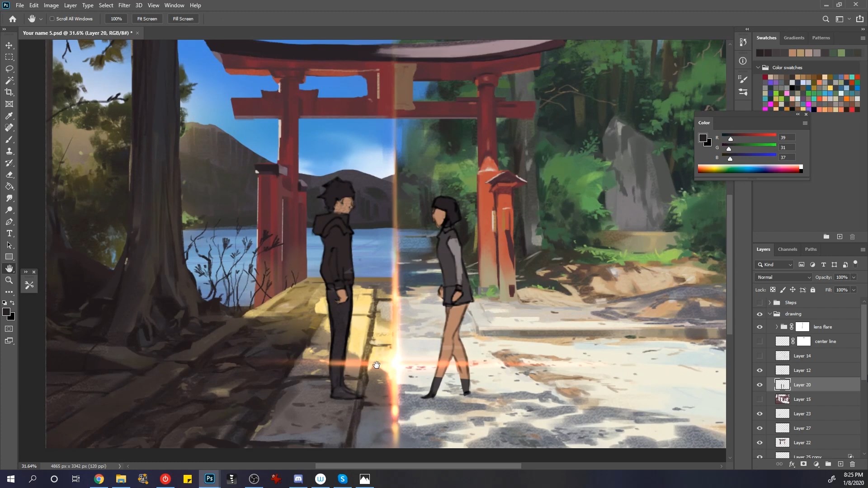Select the Move tool
The height and width of the screenshot is (488, 868).
(9, 46)
